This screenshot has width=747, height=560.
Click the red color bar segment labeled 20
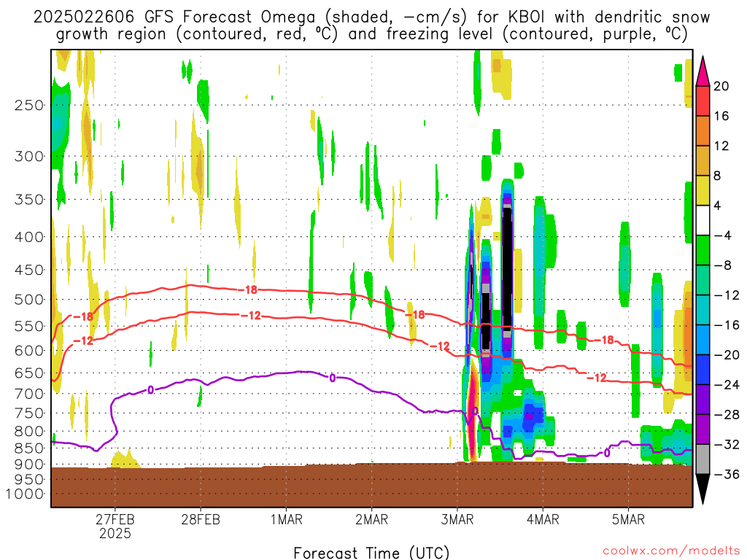703,101
